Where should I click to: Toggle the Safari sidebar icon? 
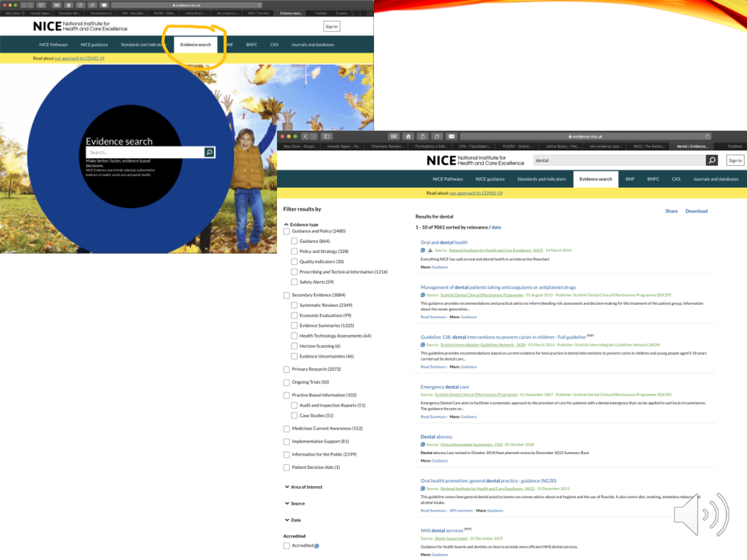327,136
